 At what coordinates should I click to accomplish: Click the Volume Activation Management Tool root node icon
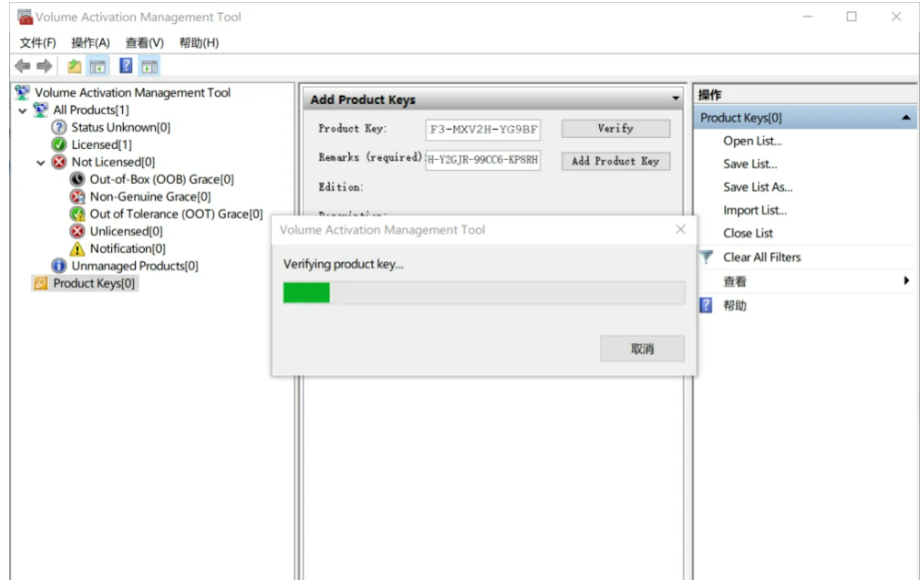22,93
